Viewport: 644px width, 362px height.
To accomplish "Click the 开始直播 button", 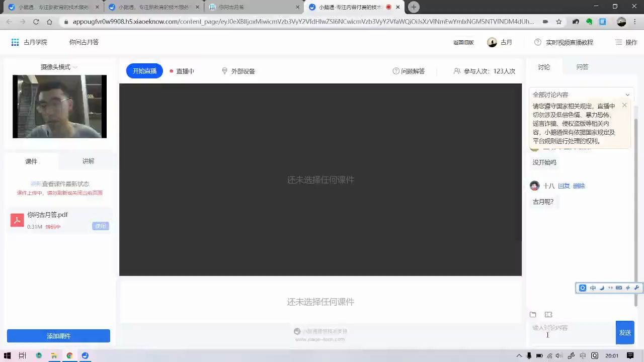I will coord(144,71).
